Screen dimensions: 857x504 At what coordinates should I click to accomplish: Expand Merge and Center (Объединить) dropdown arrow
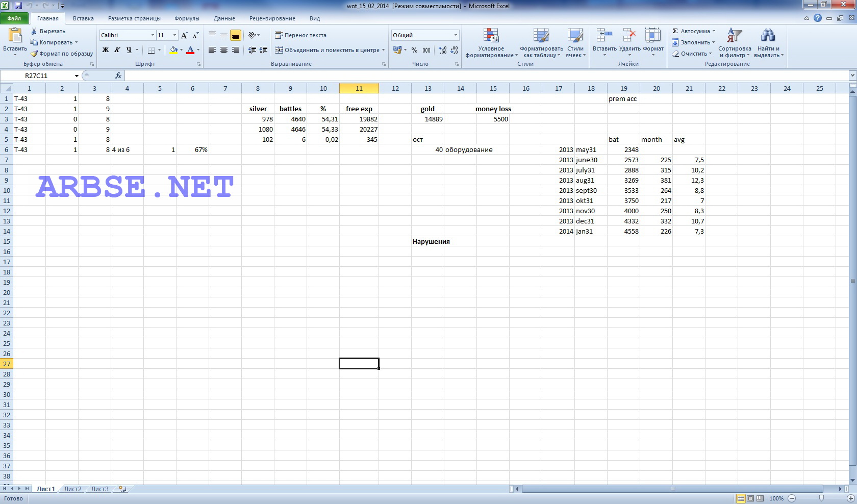pyautogui.click(x=383, y=50)
